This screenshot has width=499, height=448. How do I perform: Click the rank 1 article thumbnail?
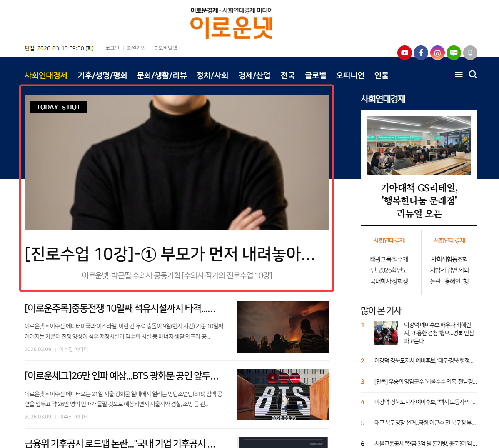pyautogui.click(x=386, y=333)
